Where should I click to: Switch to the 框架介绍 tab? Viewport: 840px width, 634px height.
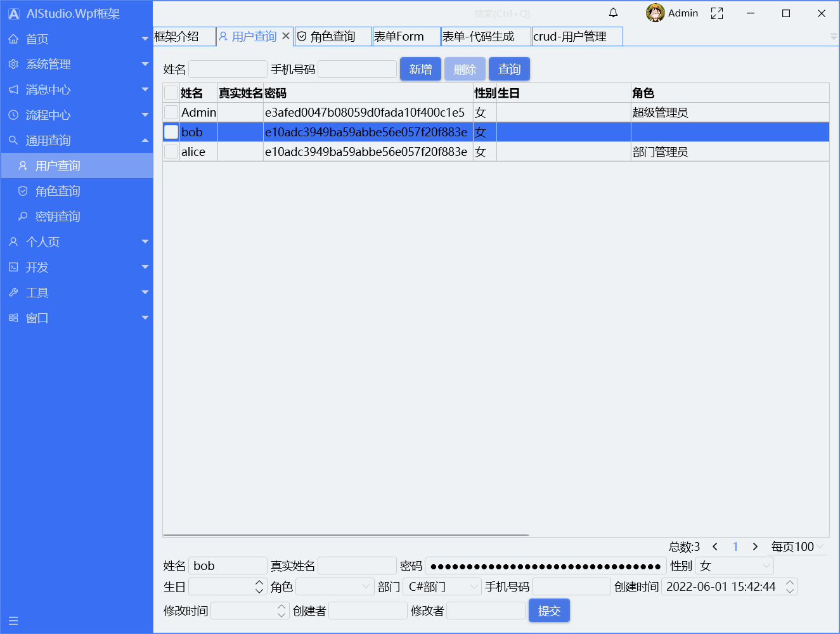tap(184, 37)
